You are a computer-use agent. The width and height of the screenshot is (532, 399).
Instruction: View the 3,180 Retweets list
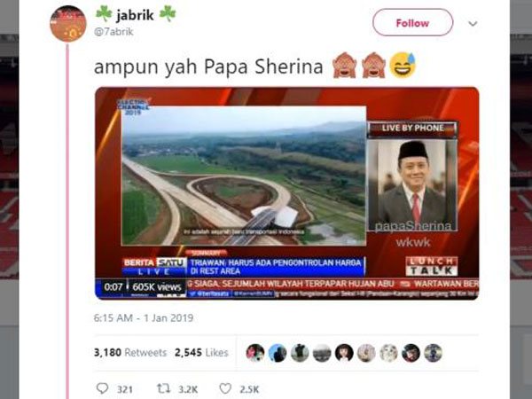(x=130, y=353)
